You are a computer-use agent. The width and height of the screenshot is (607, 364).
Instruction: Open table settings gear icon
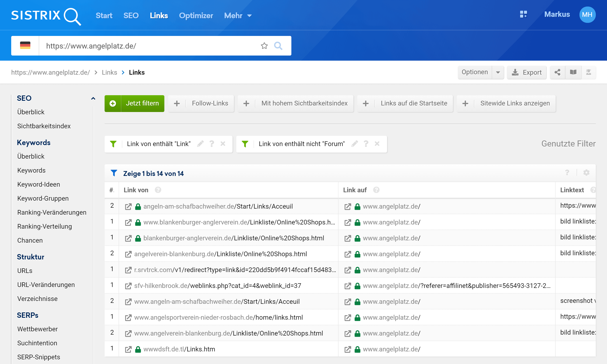(586, 173)
